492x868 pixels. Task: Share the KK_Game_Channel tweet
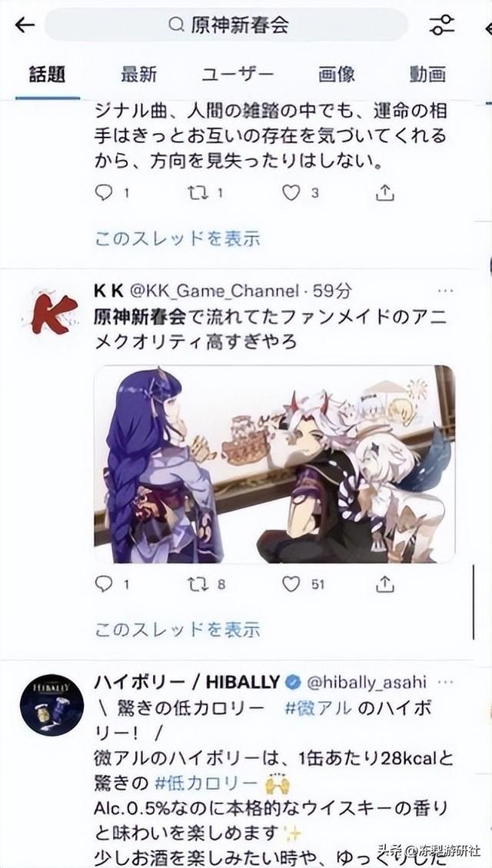(x=385, y=584)
